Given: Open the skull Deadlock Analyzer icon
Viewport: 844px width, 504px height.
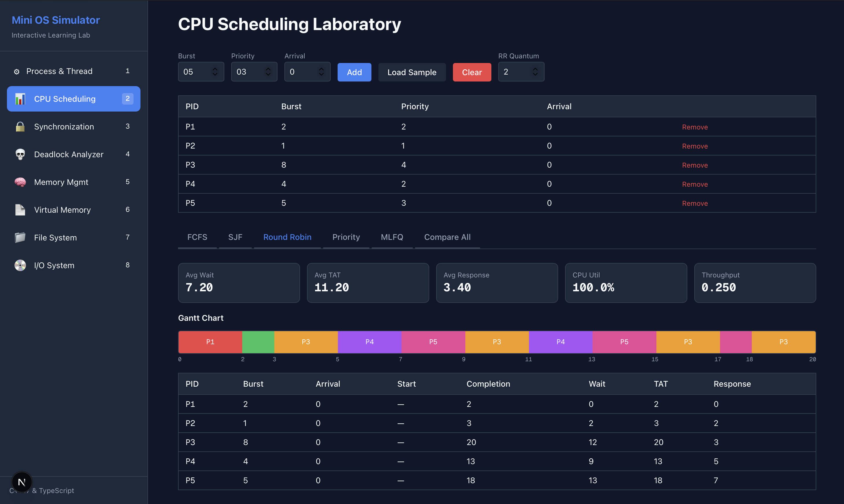Looking at the screenshot, I should [x=20, y=155].
